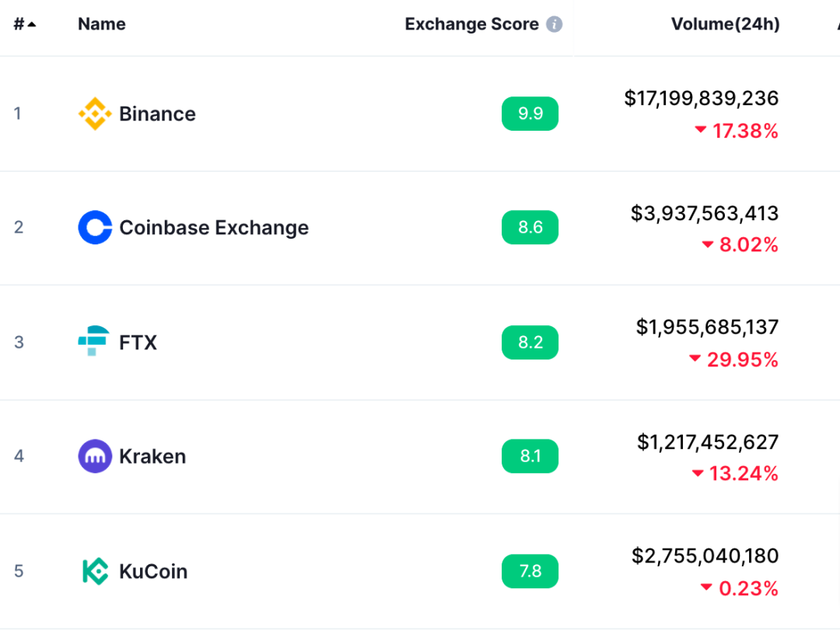Go to the Kraken exchange page

(x=152, y=456)
